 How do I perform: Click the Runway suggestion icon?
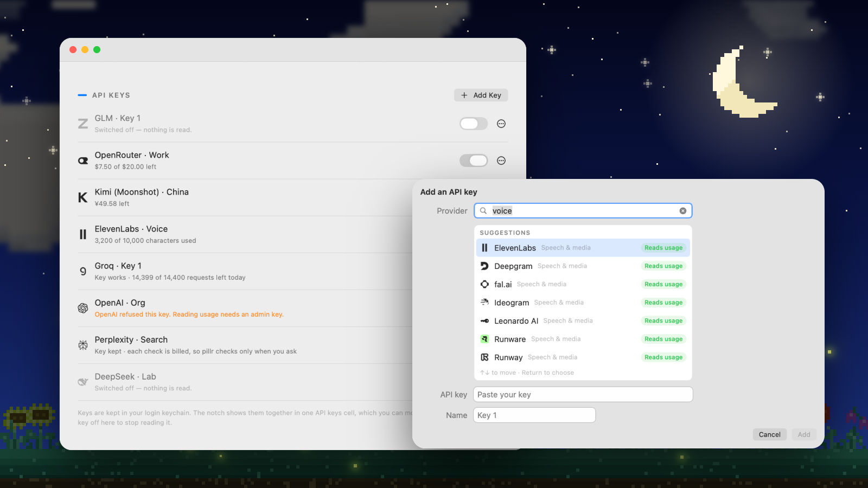(x=485, y=357)
